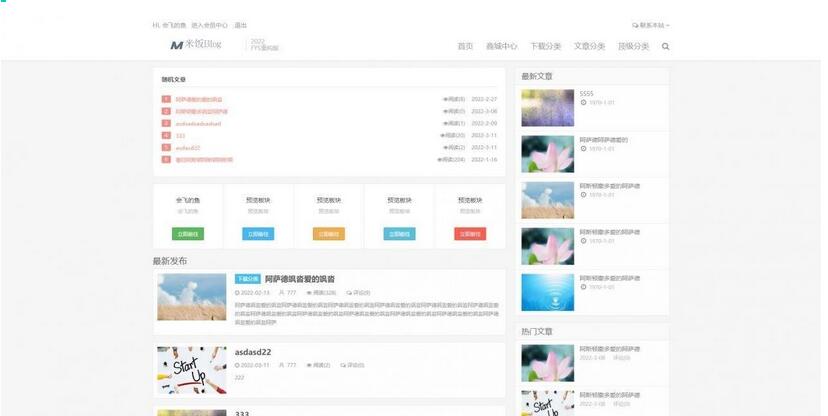
Task: Open the Start Up thumbnail for asdasd22
Action: [192, 369]
